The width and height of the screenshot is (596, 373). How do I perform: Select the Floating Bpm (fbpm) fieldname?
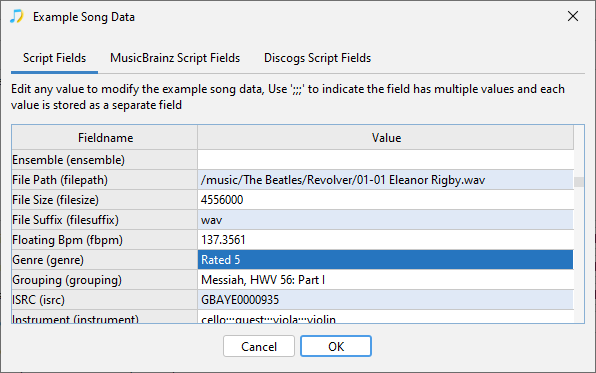pyautogui.click(x=105, y=240)
